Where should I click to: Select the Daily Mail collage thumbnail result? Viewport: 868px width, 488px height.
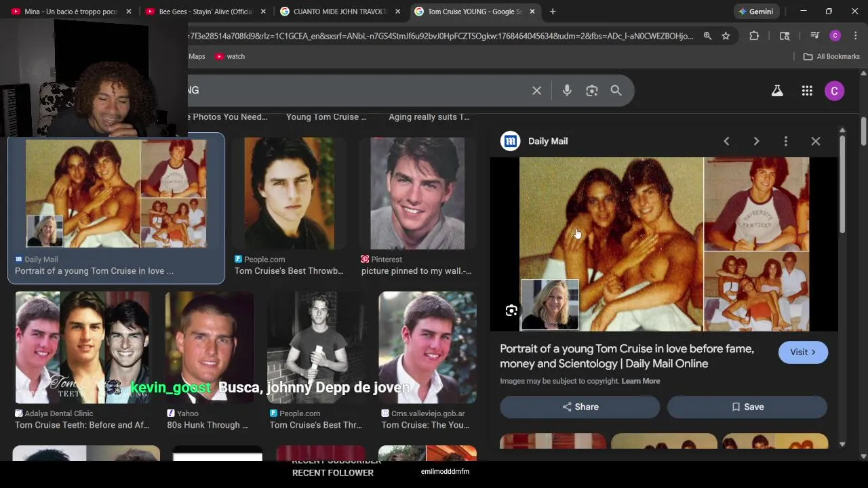[x=116, y=193]
